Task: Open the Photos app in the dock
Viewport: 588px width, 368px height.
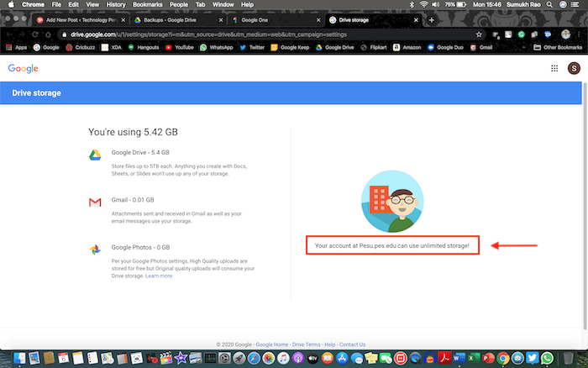Action: tap(269, 358)
